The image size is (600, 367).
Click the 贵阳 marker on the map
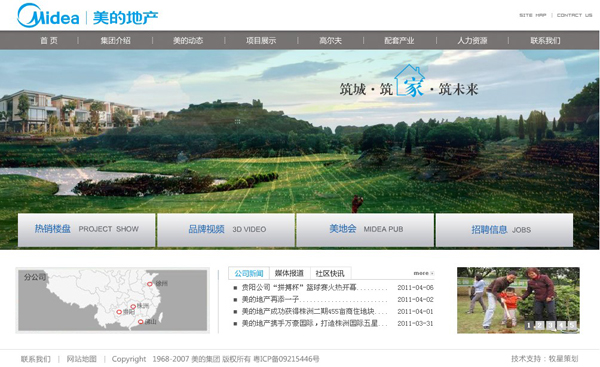coord(119,312)
